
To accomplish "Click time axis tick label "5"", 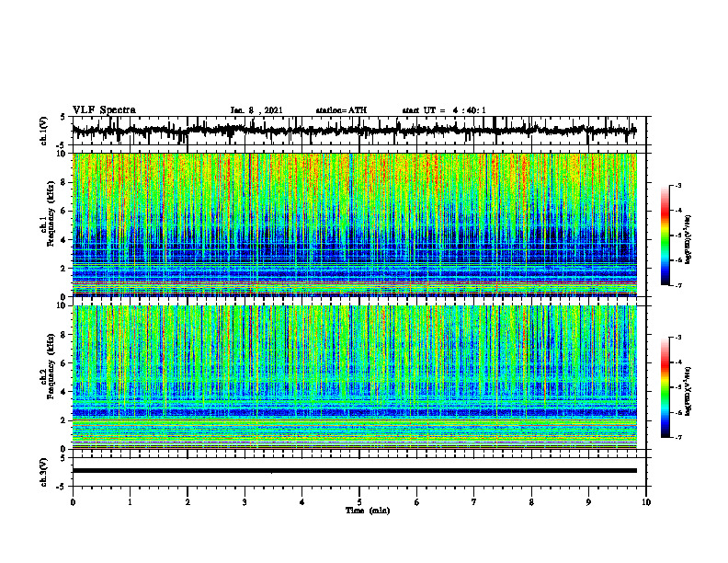I will click(x=359, y=502).
